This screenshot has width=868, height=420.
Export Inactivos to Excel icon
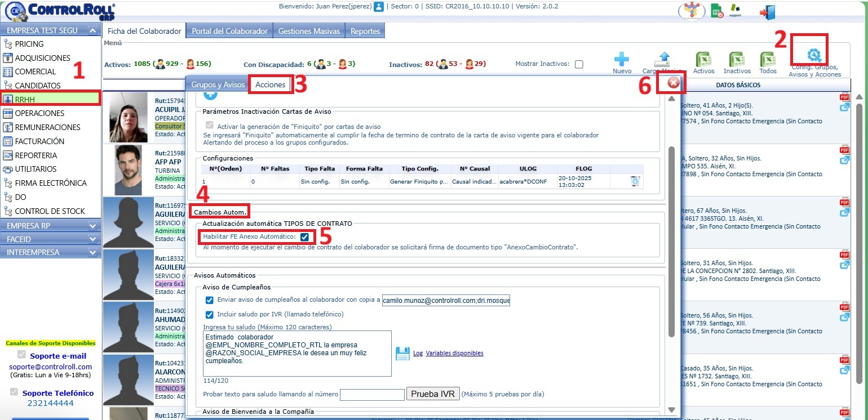(737, 60)
